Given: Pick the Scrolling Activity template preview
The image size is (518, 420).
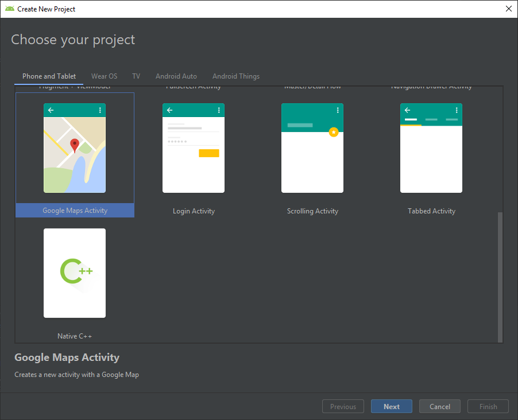Looking at the screenshot, I should pyautogui.click(x=312, y=148).
